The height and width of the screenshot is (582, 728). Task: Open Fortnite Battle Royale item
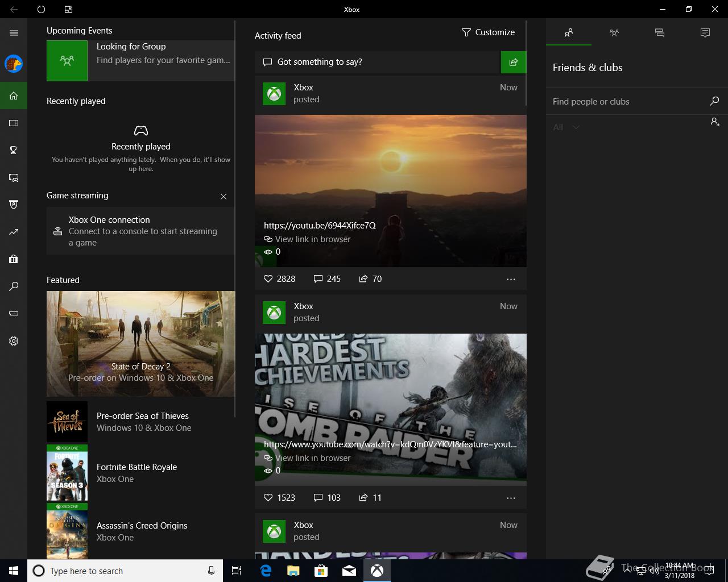(140, 473)
